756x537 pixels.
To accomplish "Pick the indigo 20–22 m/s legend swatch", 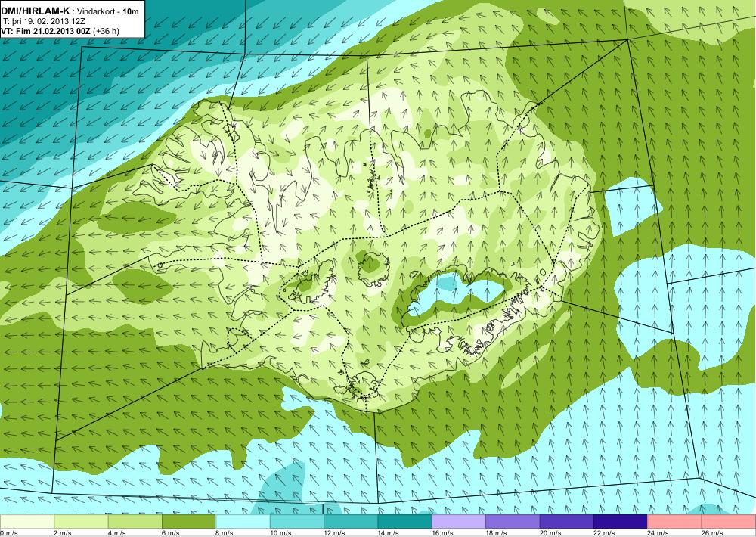I will tap(567, 522).
